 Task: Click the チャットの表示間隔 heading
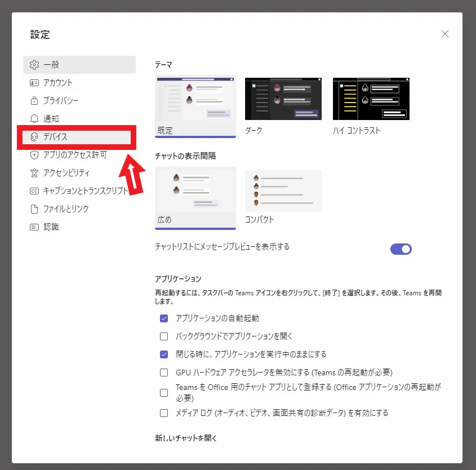coord(185,156)
